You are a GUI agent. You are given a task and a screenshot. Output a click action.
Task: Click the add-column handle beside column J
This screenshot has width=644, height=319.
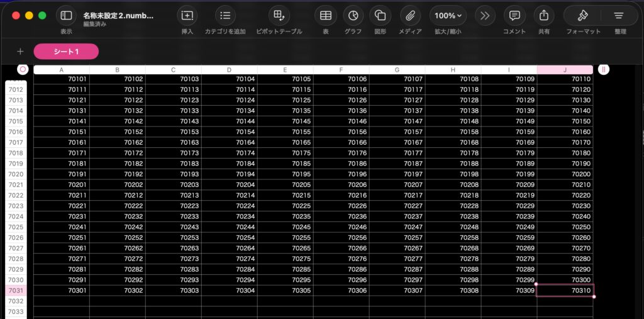(604, 70)
